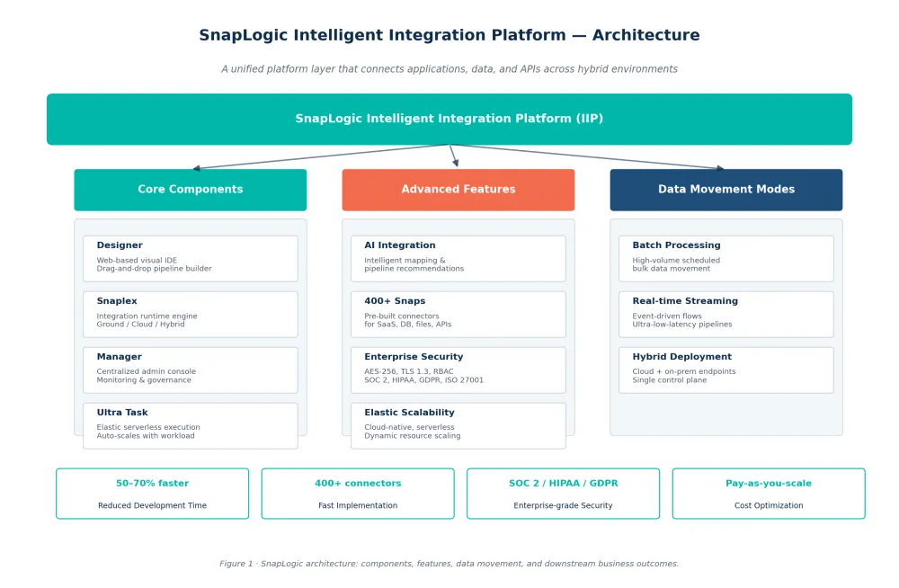Click 'Cloud-native, serverless' text
The height and width of the screenshot is (588, 899).
[409, 427]
